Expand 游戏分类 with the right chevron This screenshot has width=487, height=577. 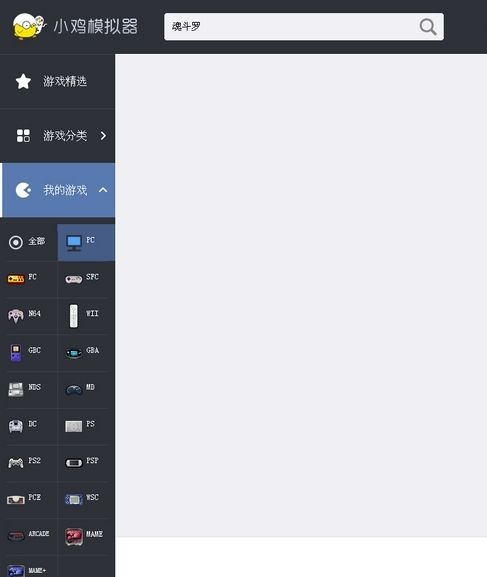click(103, 136)
